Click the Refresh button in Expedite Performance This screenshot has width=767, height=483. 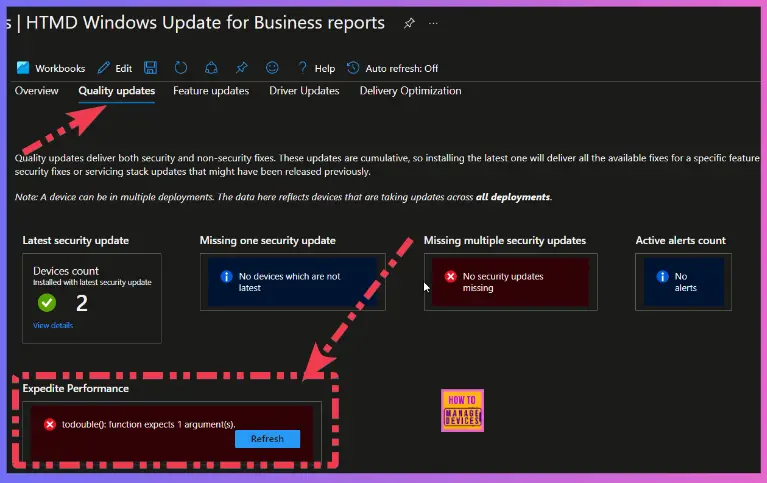click(x=268, y=439)
